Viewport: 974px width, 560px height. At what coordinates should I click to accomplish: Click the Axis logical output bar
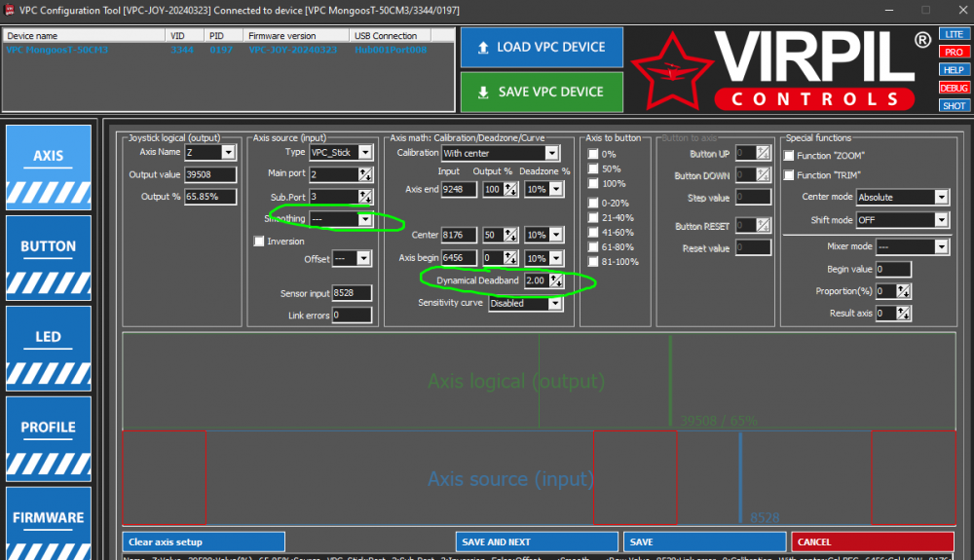(540, 381)
